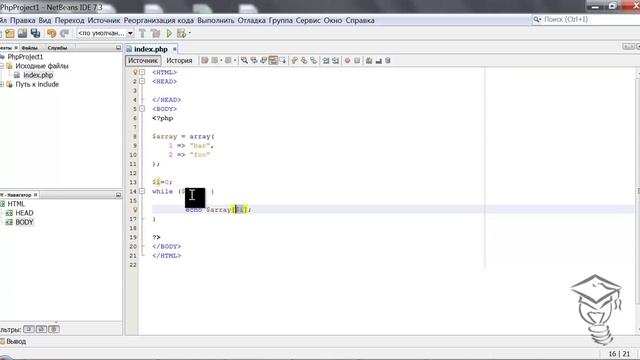
Task: Click the Find Selection magnifier icon
Action: click(x=244, y=60)
